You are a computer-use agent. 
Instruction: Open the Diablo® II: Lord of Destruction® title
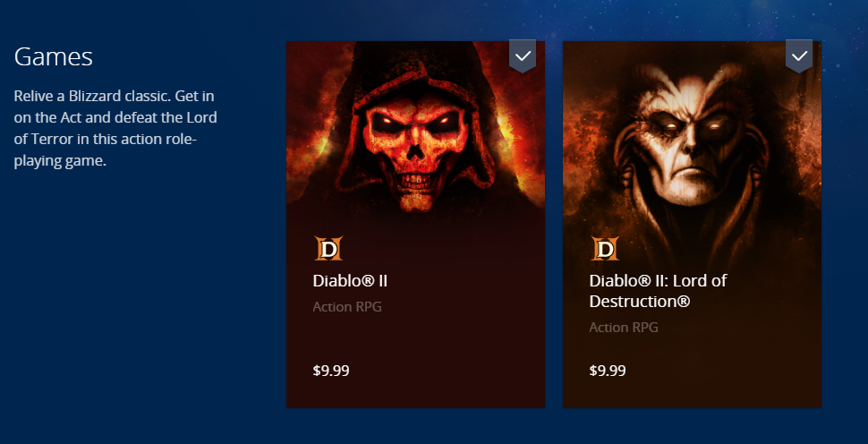[658, 291]
